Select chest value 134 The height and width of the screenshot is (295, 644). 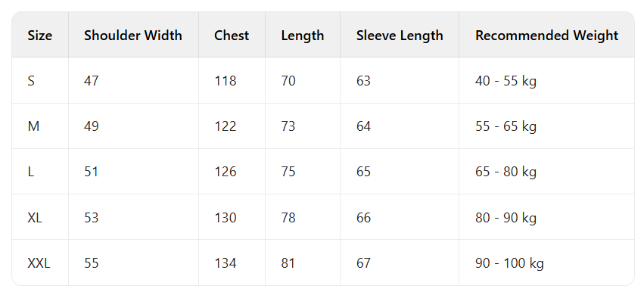[226, 263]
